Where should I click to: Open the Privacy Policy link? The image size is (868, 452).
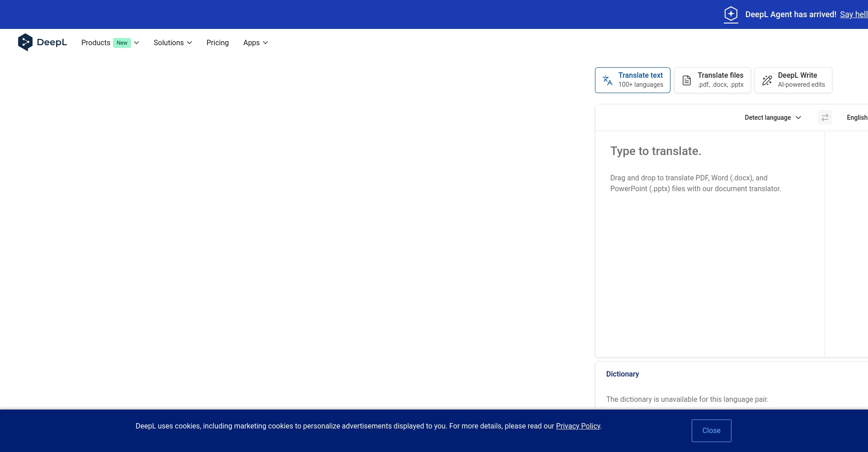[x=578, y=426]
